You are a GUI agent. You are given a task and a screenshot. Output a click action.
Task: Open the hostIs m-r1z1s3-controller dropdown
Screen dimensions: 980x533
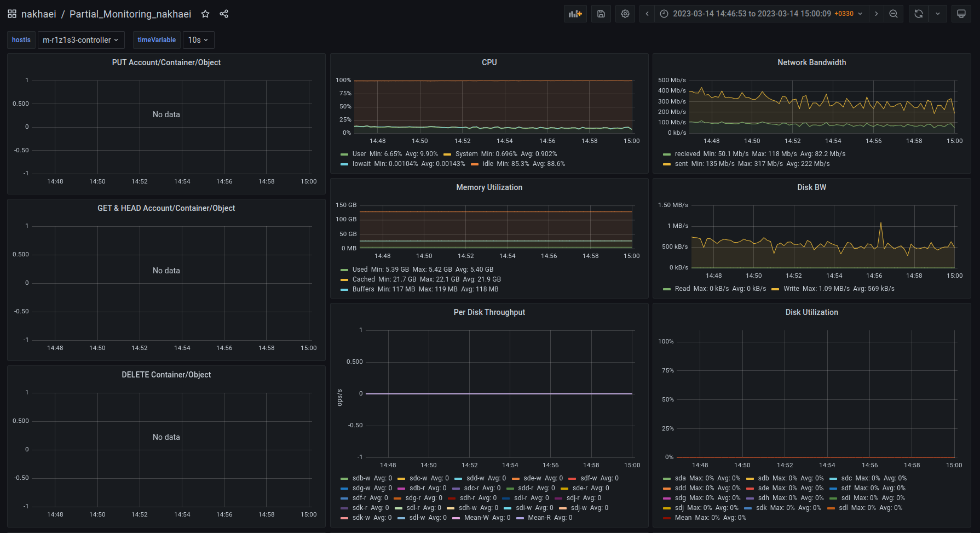point(80,40)
